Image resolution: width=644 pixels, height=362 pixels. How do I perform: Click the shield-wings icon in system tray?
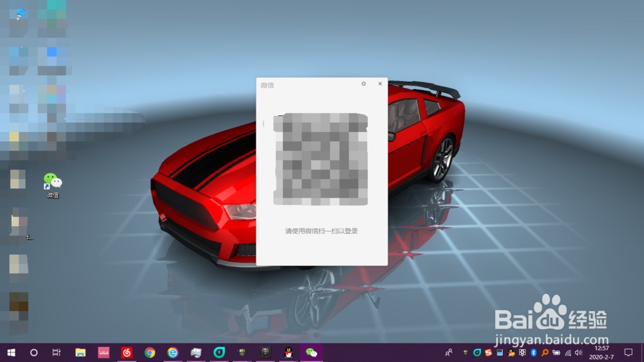466,352
